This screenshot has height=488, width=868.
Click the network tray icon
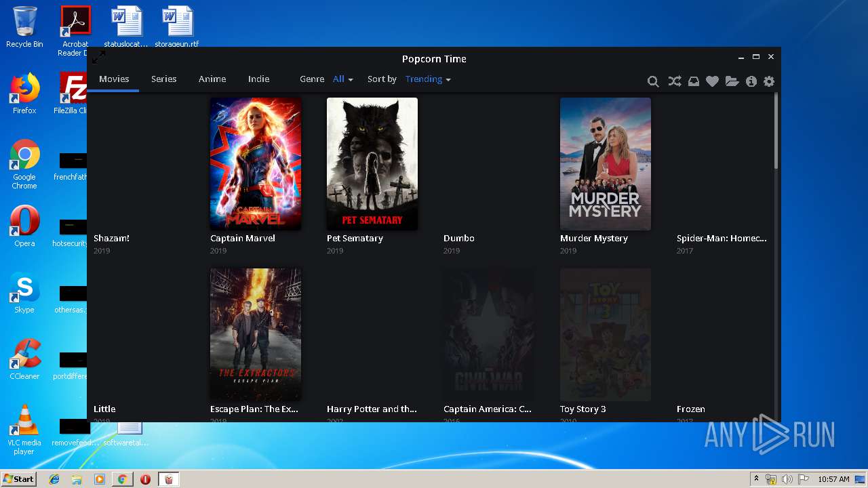(771, 479)
